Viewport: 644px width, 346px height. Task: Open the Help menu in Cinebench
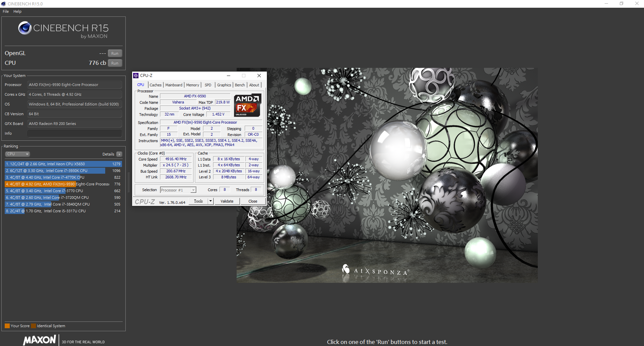click(x=17, y=11)
